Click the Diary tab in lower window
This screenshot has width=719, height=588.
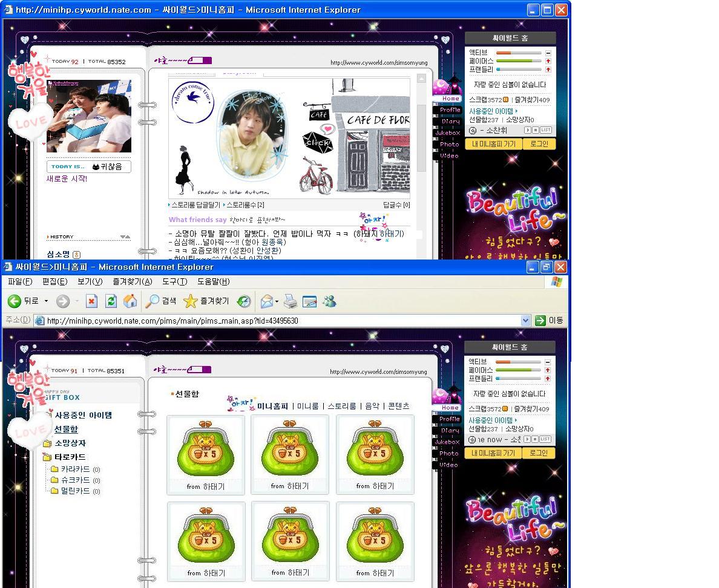[x=449, y=430]
